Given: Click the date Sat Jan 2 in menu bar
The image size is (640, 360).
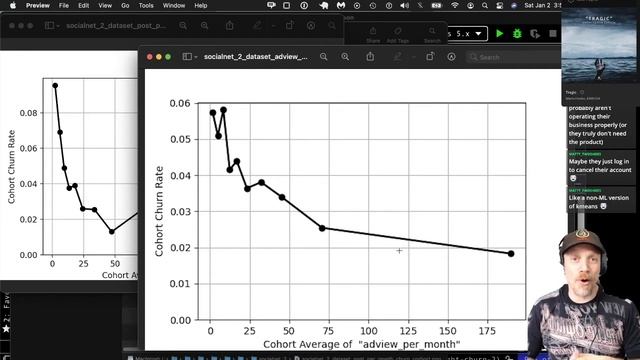Looking at the screenshot, I should 537,6.
